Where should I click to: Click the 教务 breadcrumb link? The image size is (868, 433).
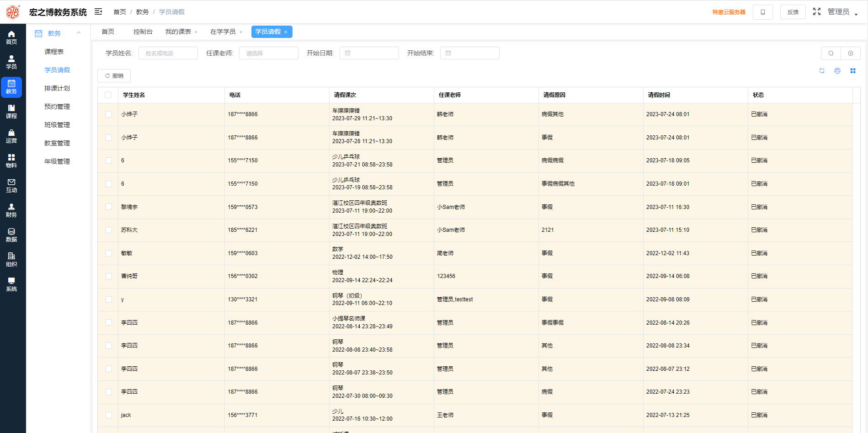pos(143,12)
